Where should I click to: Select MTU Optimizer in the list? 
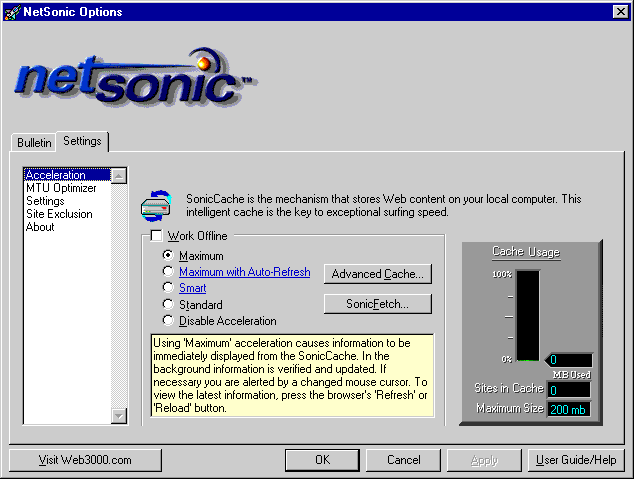point(67,188)
